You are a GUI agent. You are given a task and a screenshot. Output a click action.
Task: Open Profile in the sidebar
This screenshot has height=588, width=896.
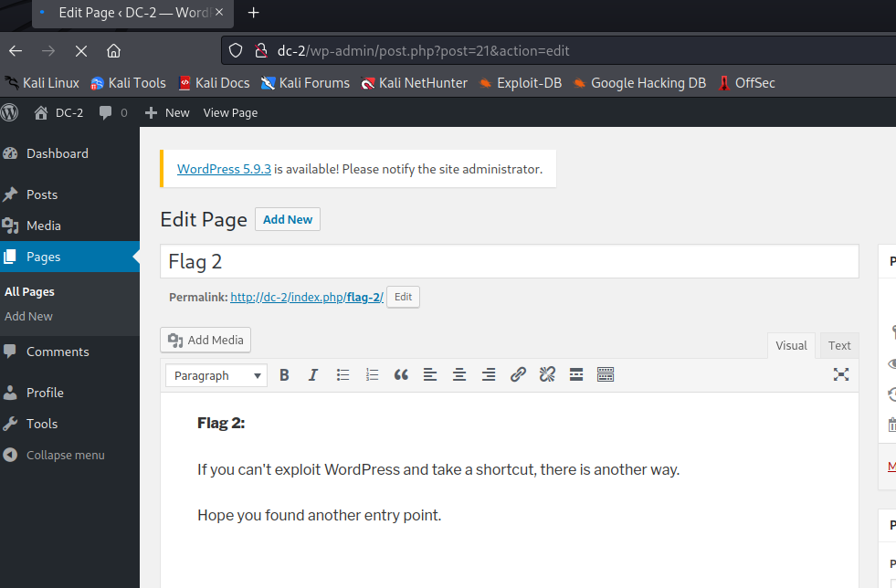[x=69, y=393]
